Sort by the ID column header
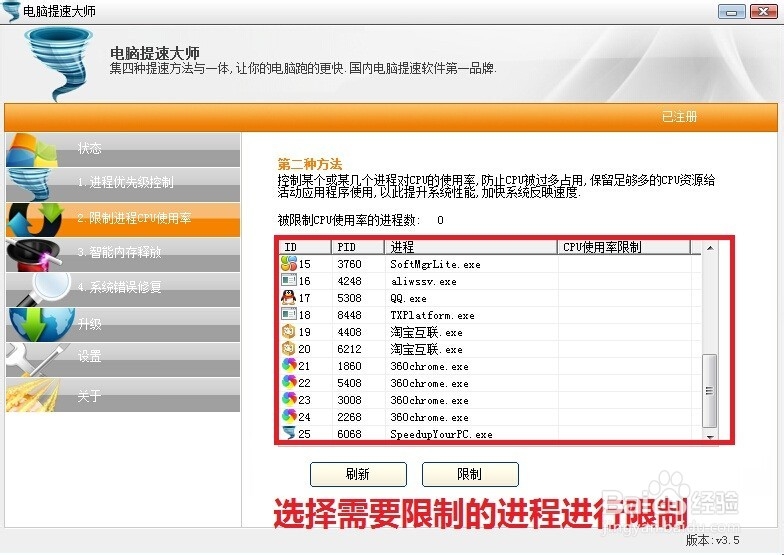Screen dimensions: 784x555 tap(305, 246)
